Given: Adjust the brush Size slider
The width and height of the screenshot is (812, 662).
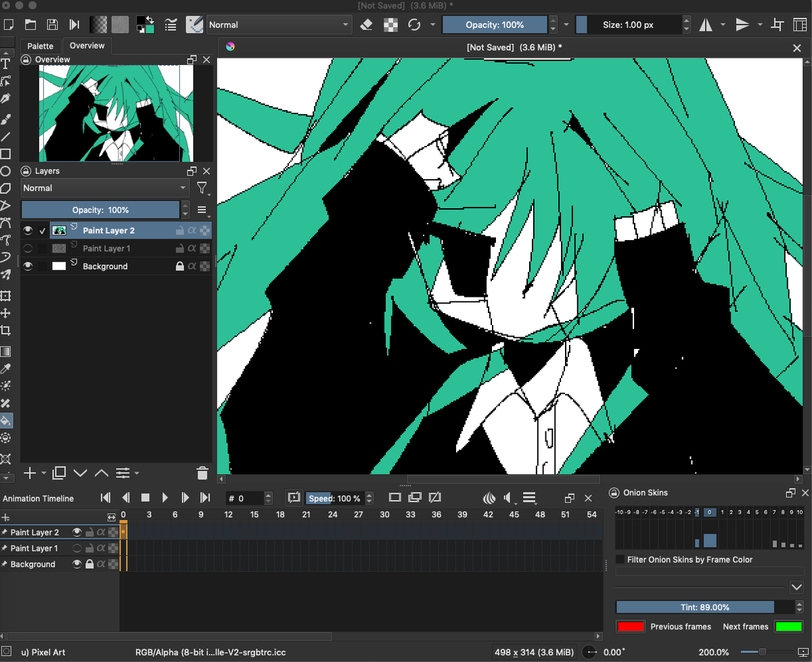Looking at the screenshot, I should tap(628, 25).
